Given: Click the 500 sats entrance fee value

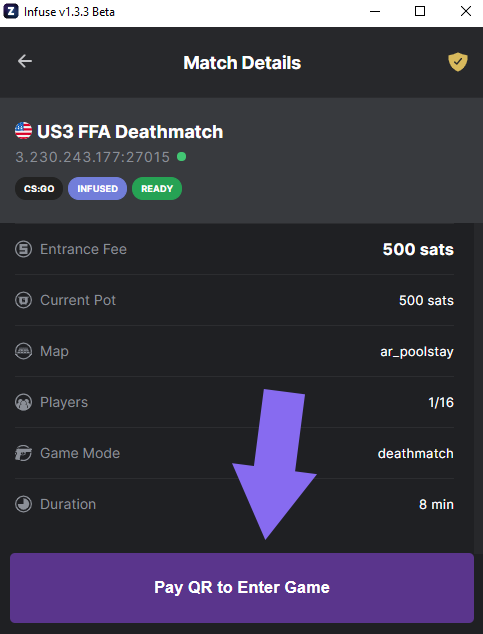Looking at the screenshot, I should pyautogui.click(x=418, y=249).
